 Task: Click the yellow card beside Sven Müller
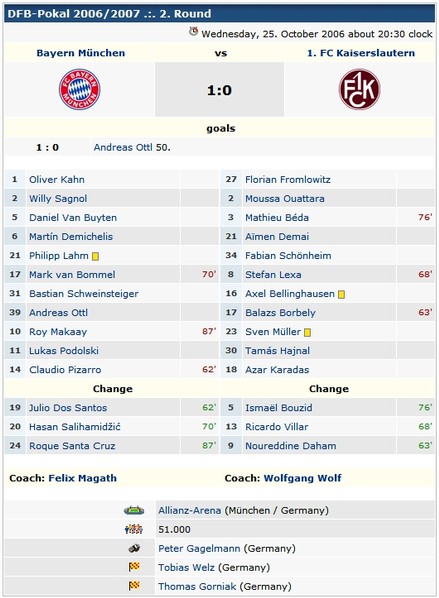(x=307, y=333)
